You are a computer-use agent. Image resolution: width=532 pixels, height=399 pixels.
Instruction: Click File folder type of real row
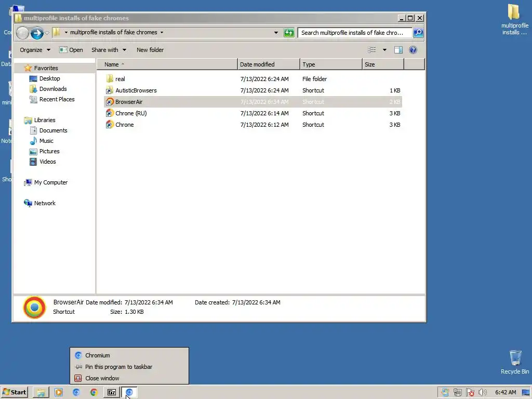(x=314, y=79)
